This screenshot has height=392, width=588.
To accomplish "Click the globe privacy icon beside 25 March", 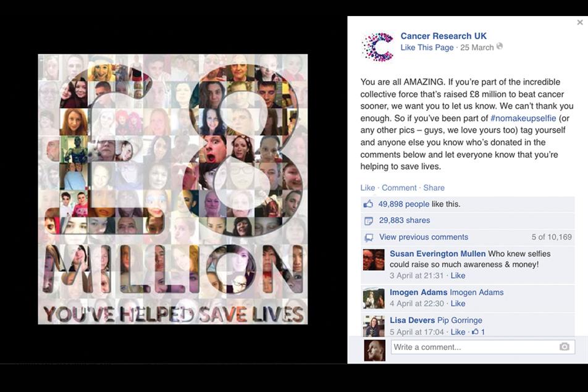I will click(500, 46).
